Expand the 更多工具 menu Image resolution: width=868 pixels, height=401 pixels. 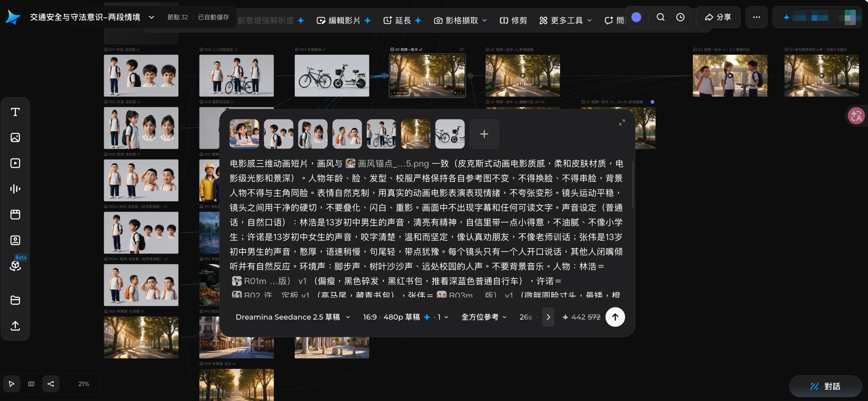pyautogui.click(x=565, y=21)
